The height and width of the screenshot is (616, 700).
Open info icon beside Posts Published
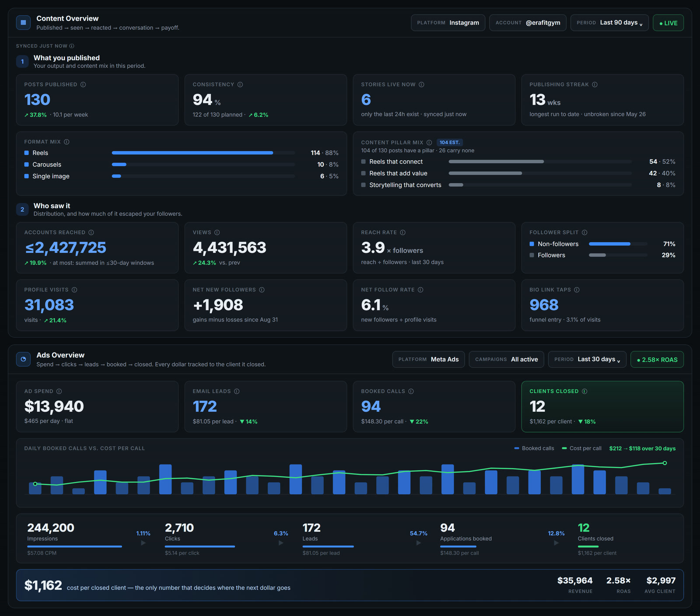(x=83, y=84)
